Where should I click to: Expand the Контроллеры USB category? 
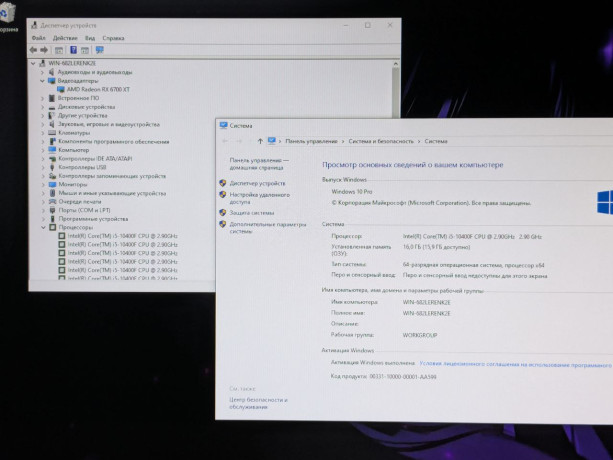43,167
